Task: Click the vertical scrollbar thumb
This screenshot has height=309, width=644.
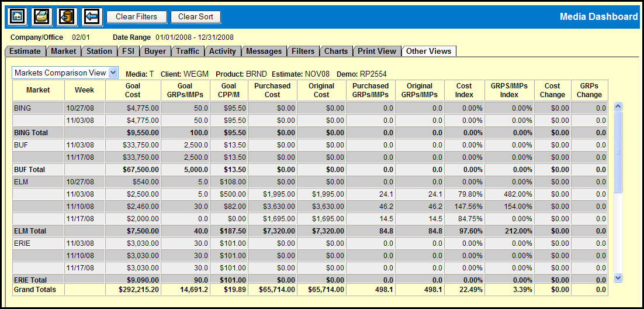Action: pos(618,152)
